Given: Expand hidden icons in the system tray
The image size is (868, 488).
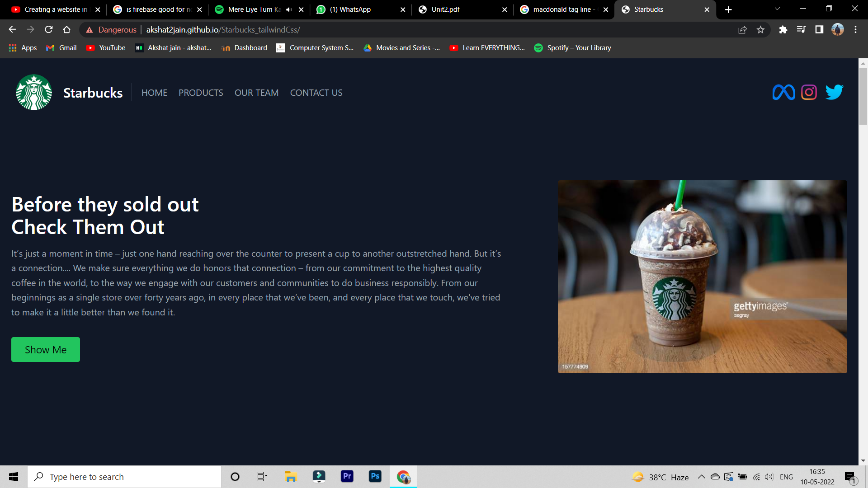Looking at the screenshot, I should click(x=701, y=476).
